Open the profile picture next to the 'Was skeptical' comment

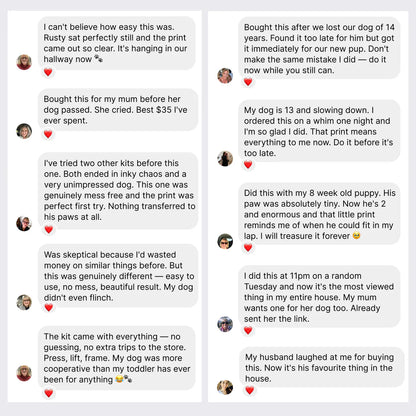(x=24, y=302)
